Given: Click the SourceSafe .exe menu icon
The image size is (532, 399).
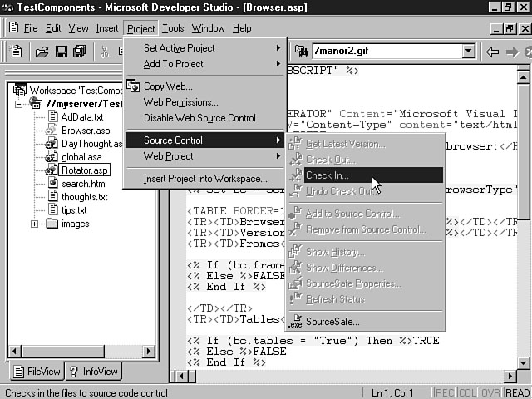Looking at the screenshot, I should 295,322.
